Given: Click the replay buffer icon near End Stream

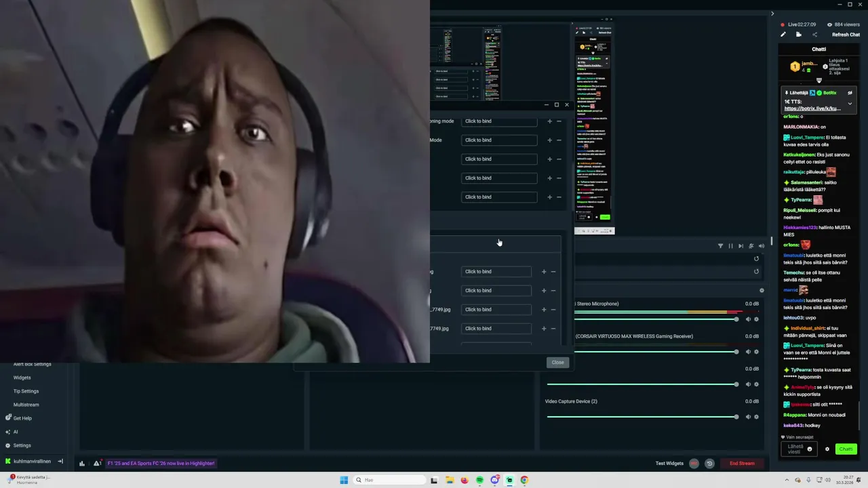Looking at the screenshot, I should pos(709,464).
